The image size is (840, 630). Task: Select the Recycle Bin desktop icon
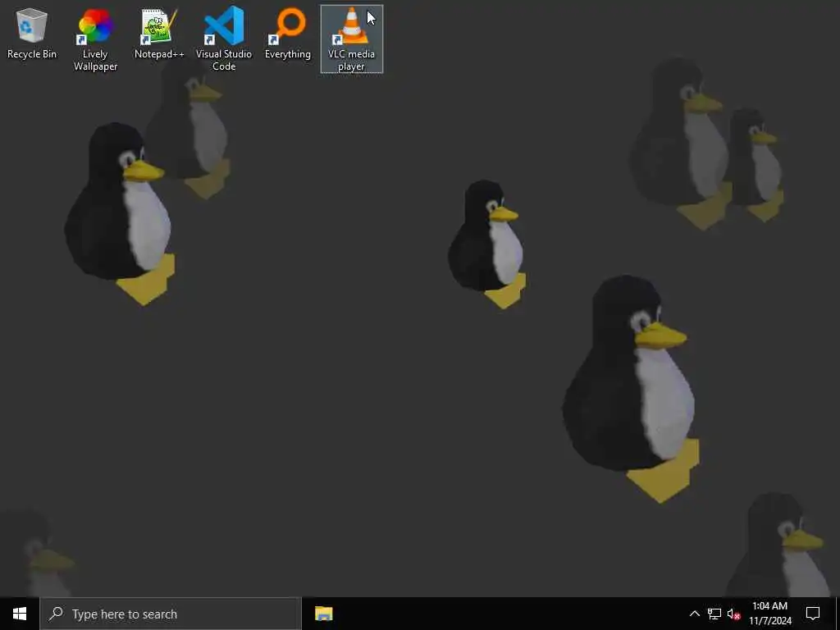[x=32, y=33]
